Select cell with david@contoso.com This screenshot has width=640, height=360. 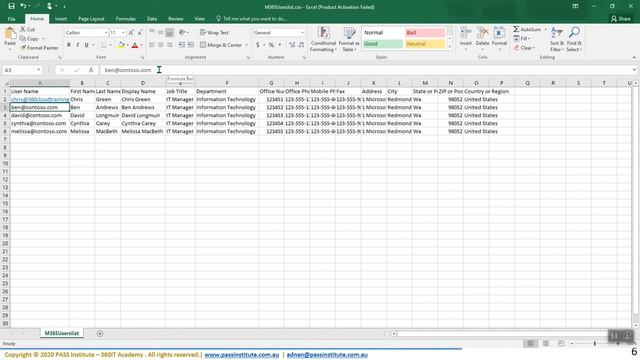click(x=40, y=116)
